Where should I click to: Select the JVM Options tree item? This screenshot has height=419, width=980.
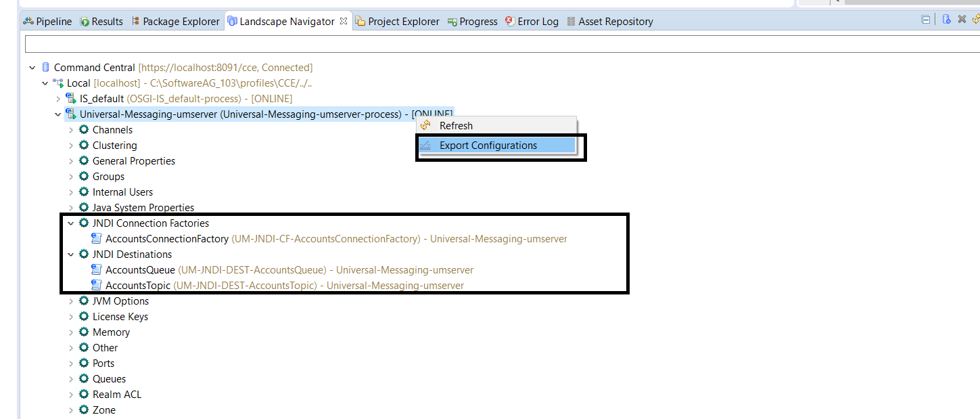[x=120, y=301]
